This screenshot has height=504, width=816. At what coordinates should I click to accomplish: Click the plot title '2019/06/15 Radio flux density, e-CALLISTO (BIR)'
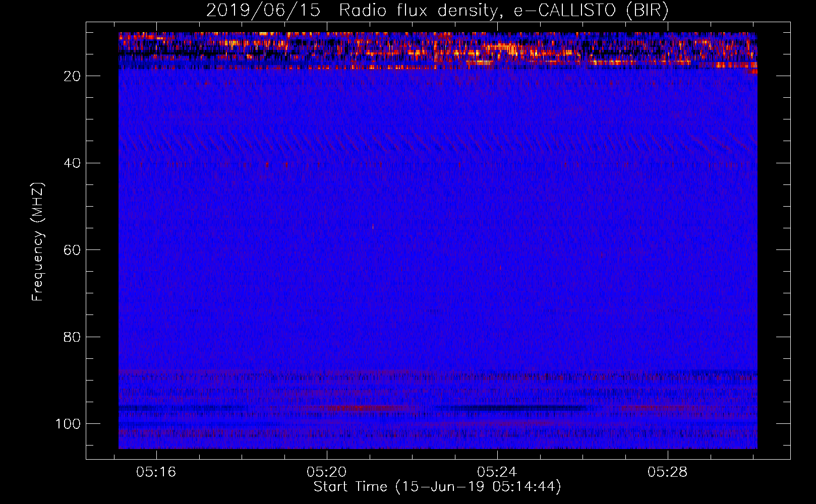pos(437,11)
